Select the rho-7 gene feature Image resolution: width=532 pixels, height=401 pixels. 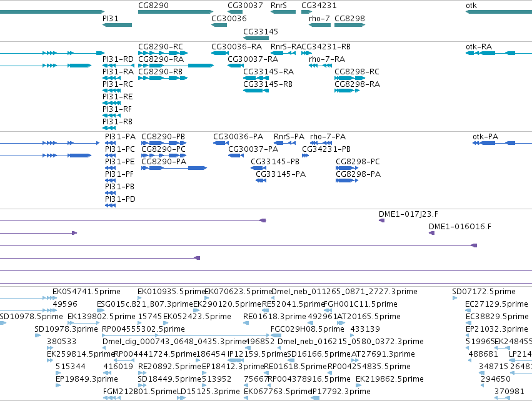tap(319, 25)
